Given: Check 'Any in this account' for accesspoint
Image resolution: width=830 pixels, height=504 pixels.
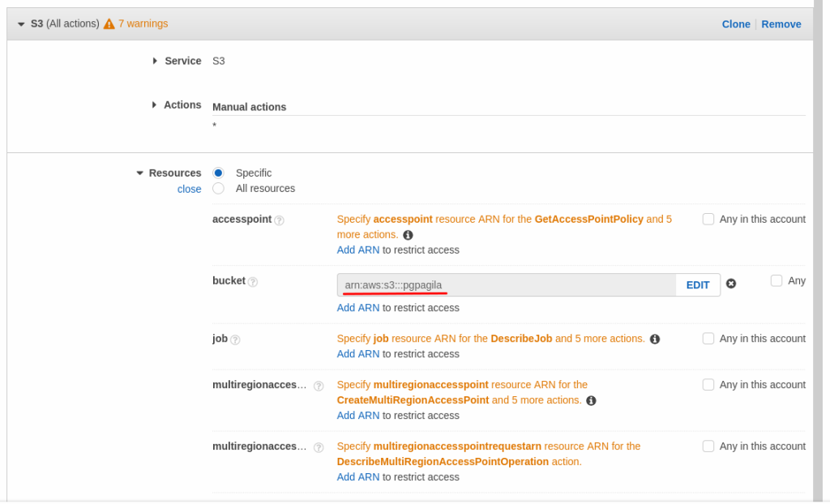Looking at the screenshot, I should tap(708, 219).
